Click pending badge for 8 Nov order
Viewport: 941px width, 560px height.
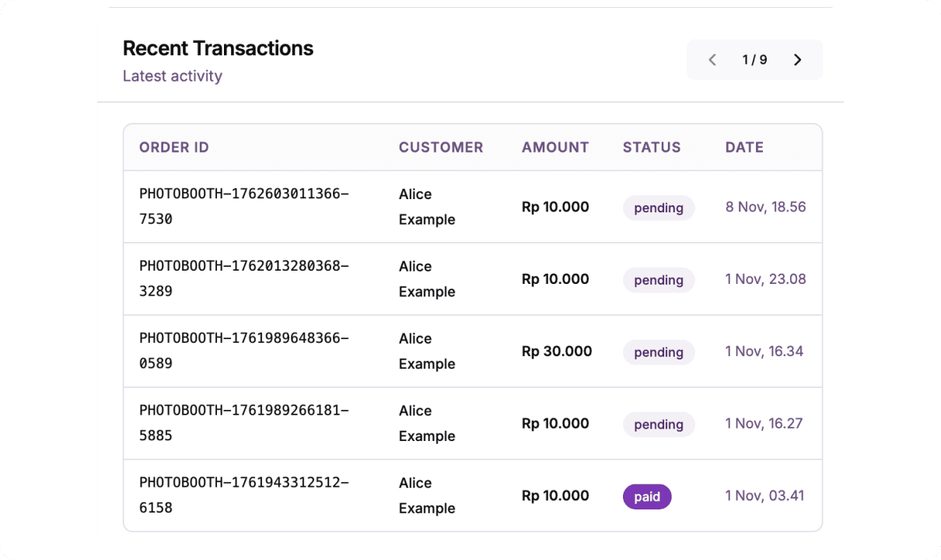point(659,208)
